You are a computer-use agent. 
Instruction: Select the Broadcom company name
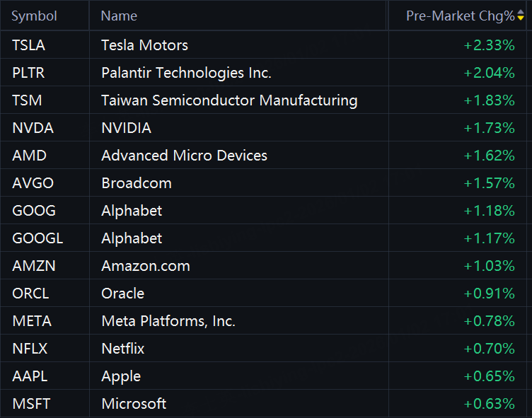pyautogui.click(x=137, y=183)
